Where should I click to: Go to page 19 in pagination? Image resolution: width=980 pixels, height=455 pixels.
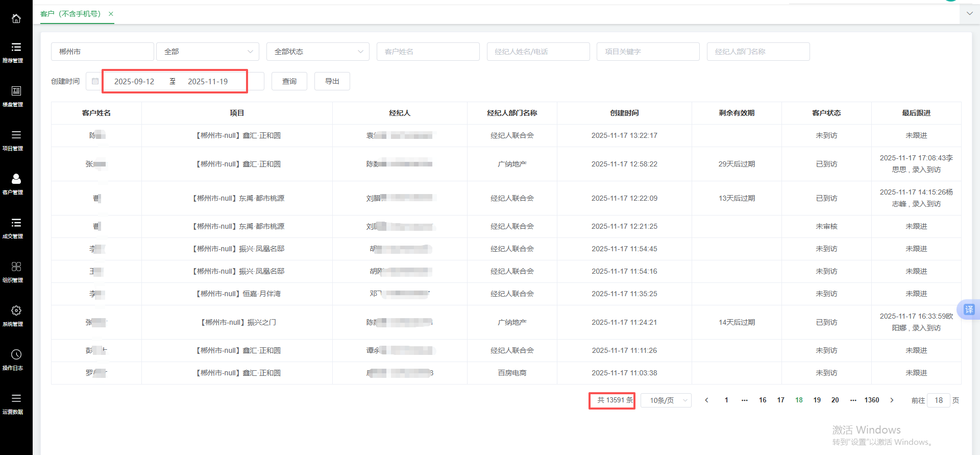[817, 400]
